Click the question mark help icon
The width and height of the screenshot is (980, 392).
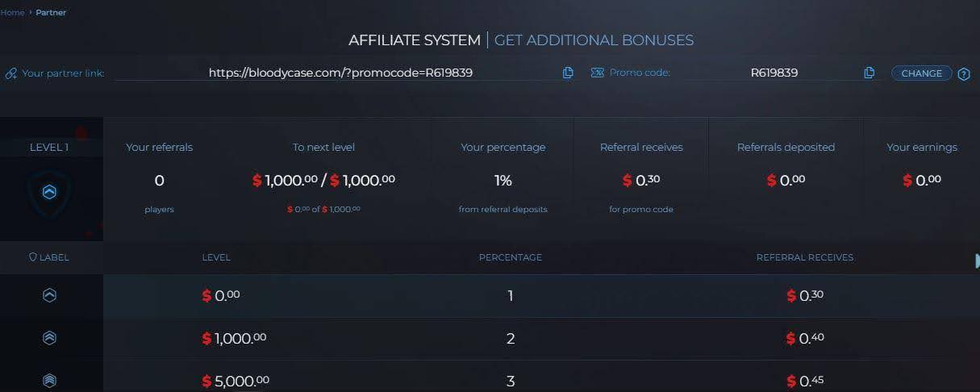(963, 74)
